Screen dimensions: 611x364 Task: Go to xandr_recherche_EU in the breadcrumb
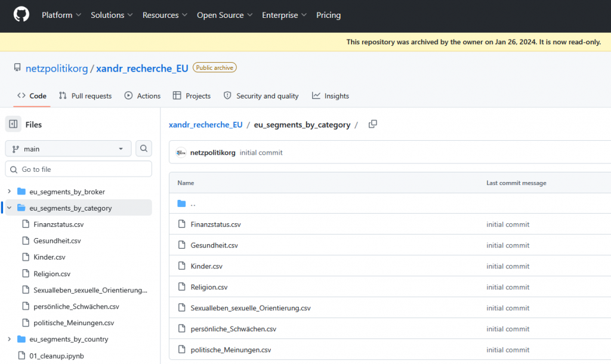coord(205,125)
